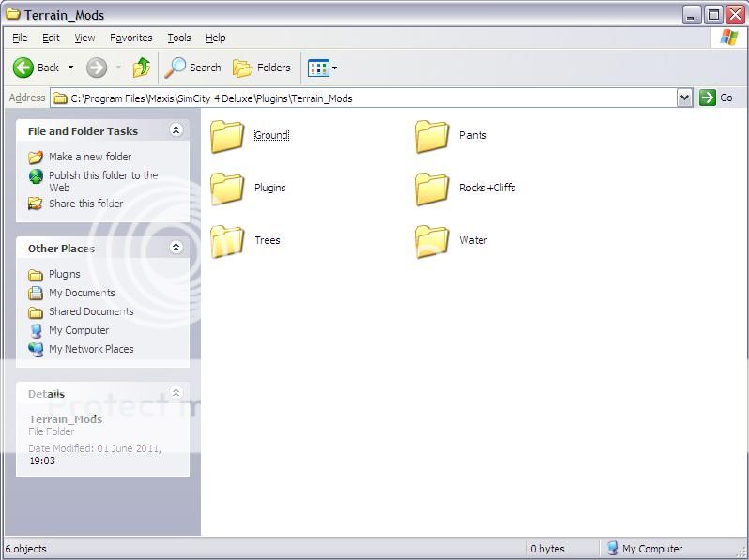Open the Search toolbar button

[193, 68]
